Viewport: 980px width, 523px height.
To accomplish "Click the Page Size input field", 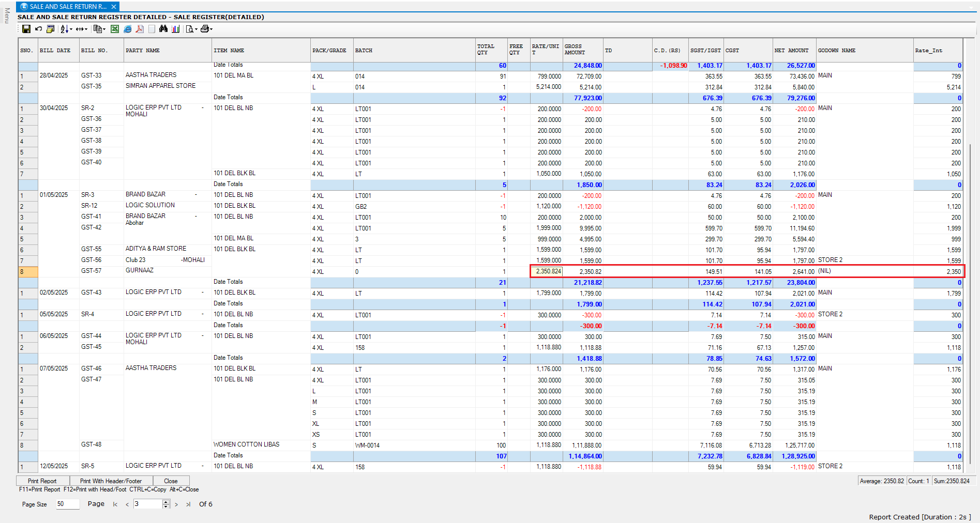I will pyautogui.click(x=68, y=504).
